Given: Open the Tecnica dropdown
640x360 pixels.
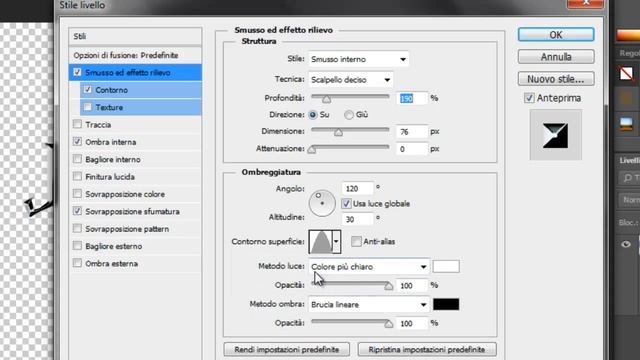Looking at the screenshot, I should pos(350,80).
